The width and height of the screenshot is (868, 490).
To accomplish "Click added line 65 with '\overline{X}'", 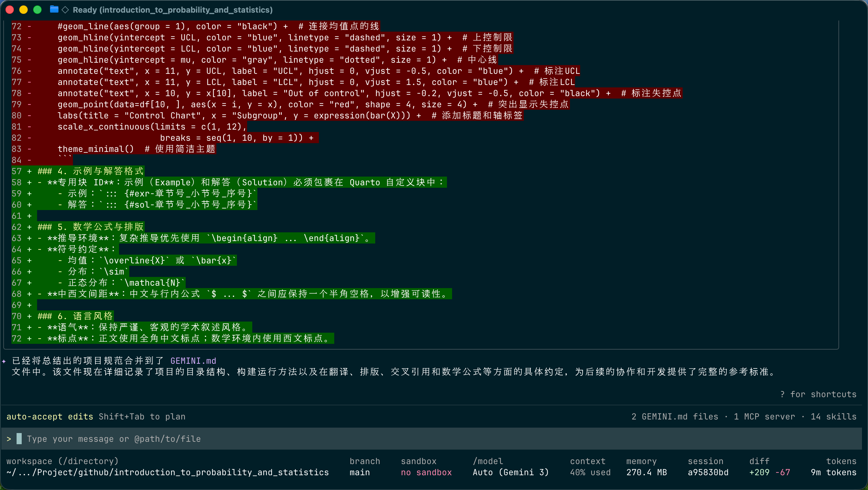I will (124, 260).
